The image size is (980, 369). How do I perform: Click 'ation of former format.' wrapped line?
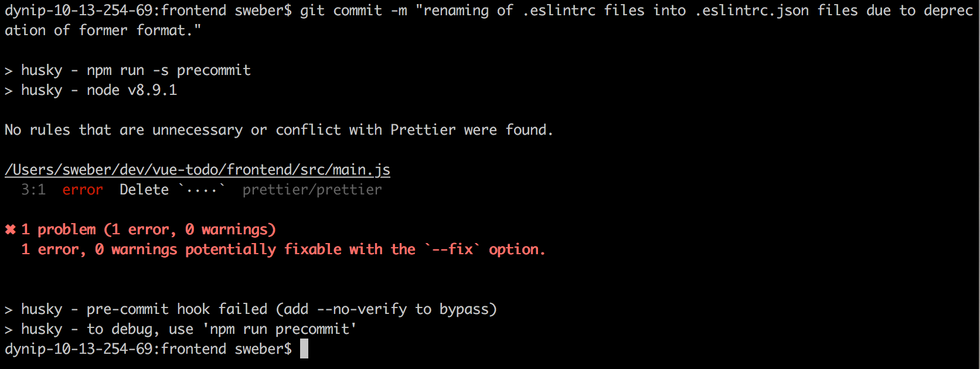103,30
